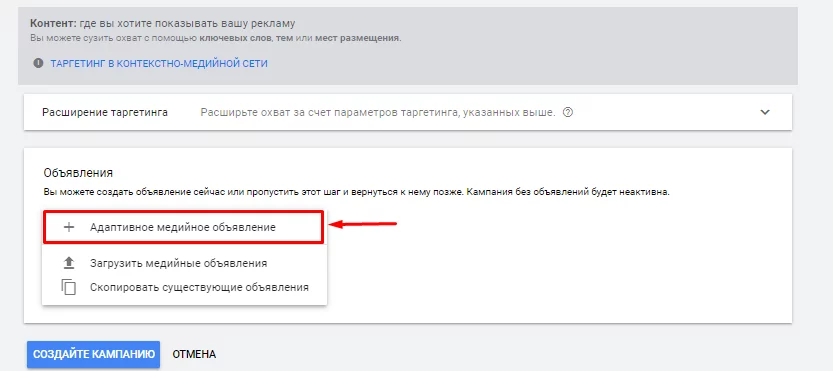Click the text about campaign without ads inactive

click(567, 192)
